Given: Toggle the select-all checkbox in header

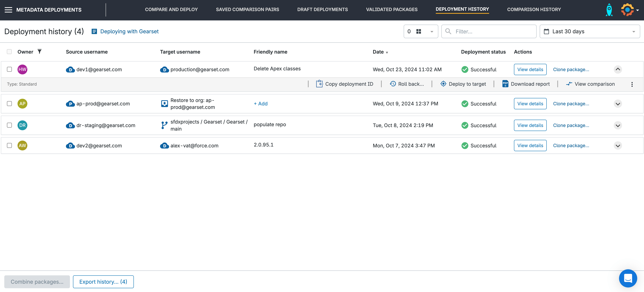Looking at the screenshot, I should click(9, 51).
